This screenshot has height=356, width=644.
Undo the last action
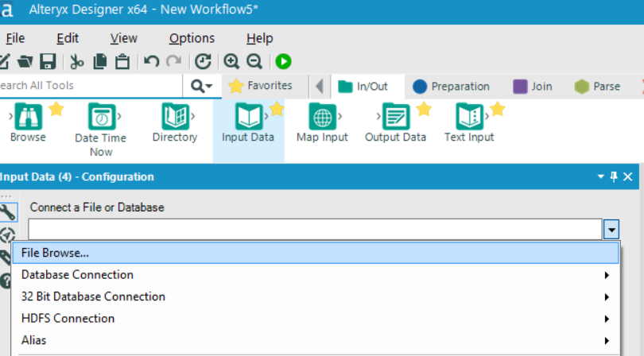point(152,62)
